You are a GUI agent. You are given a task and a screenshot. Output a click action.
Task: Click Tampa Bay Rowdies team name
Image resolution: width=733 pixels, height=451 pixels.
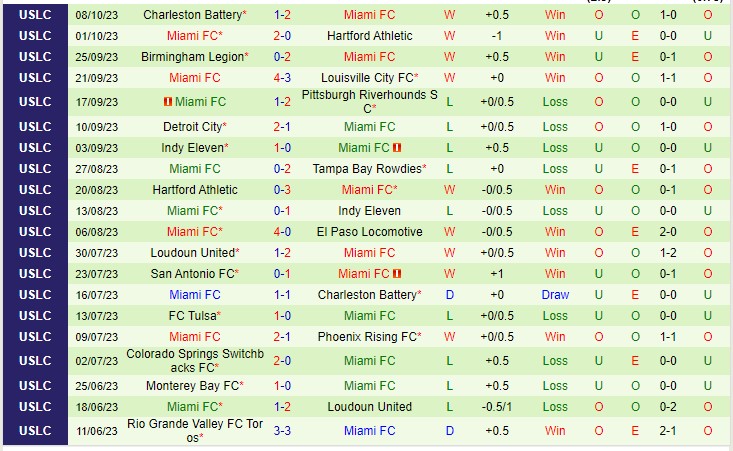coord(367,169)
